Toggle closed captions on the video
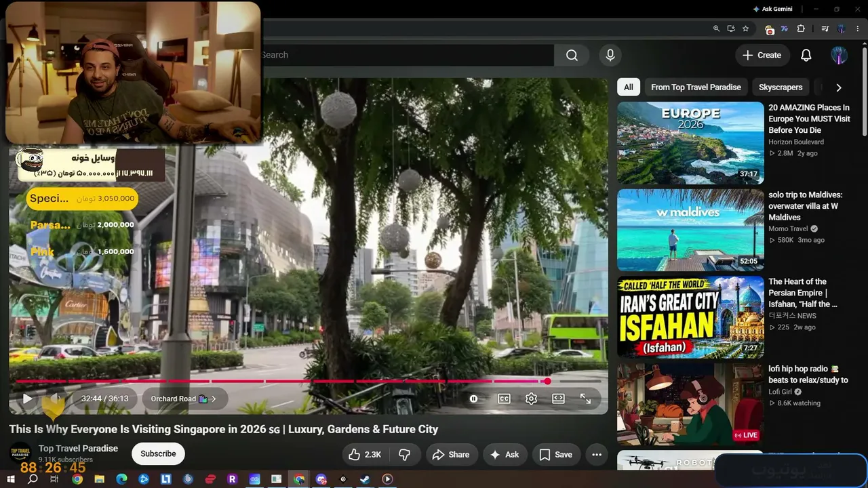 click(504, 399)
